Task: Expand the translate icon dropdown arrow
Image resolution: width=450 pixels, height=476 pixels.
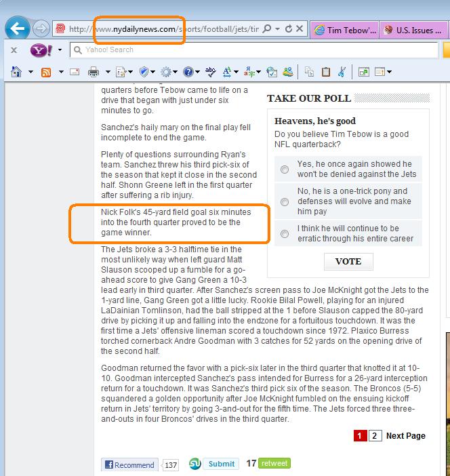Action: [x=258, y=72]
